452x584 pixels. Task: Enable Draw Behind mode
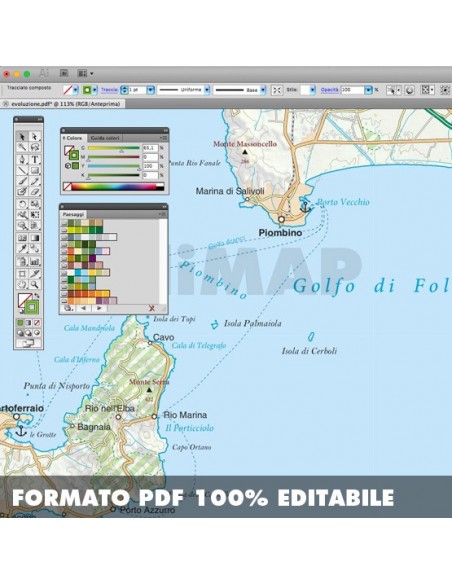(28, 333)
